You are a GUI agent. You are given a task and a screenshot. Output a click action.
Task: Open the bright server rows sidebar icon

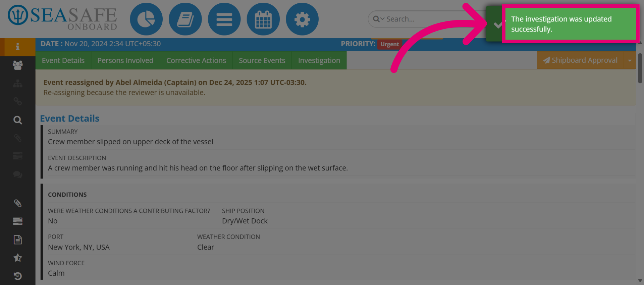tap(17, 221)
